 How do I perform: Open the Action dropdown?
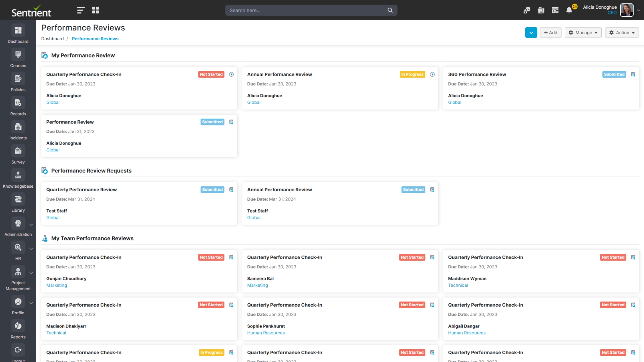tap(622, 33)
